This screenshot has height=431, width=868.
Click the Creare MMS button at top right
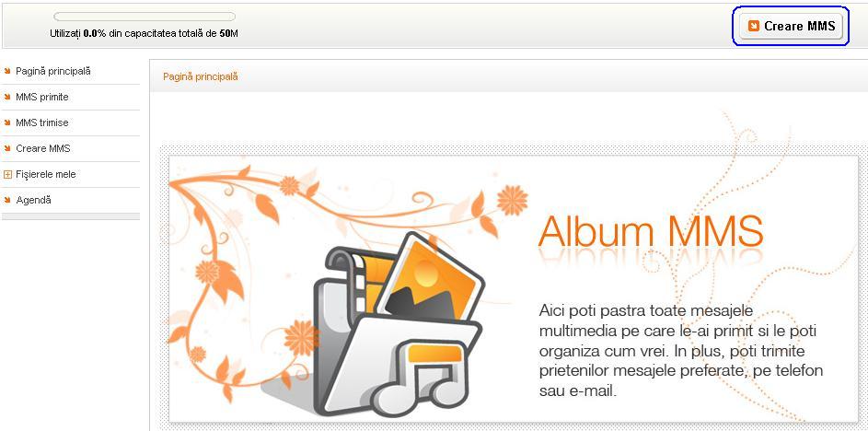pos(791,26)
